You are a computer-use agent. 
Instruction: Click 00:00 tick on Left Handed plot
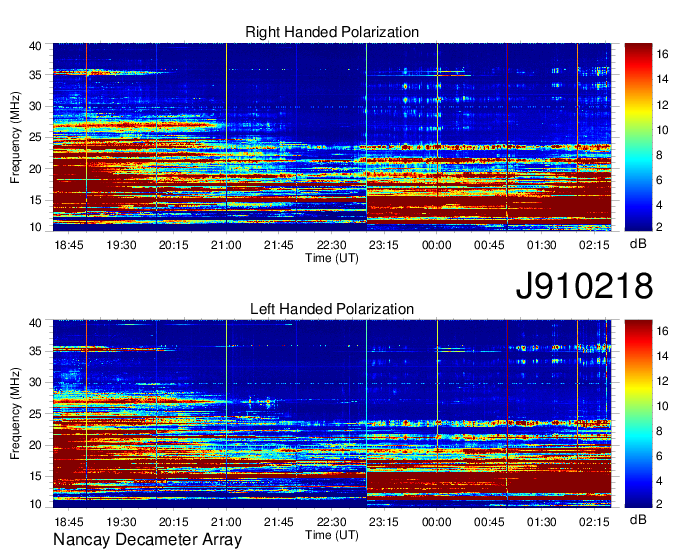[x=436, y=522]
